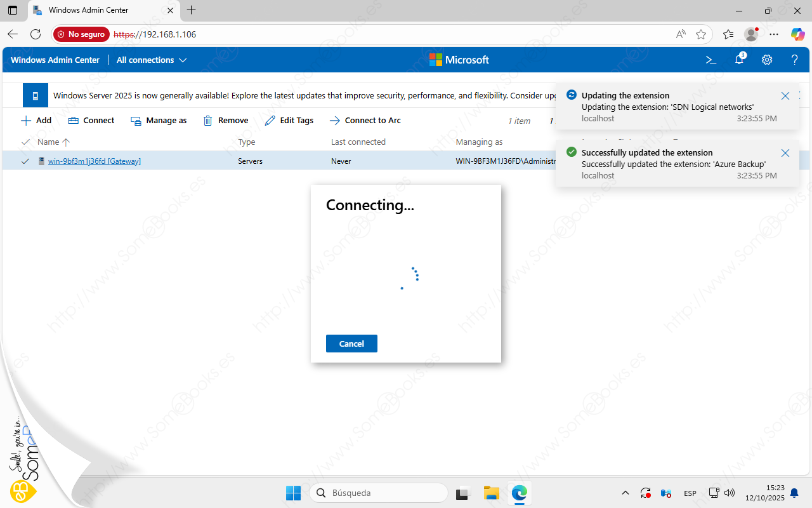812x508 pixels.
Task: Toggle the select-all checkmark in Name header
Action: [x=26, y=142]
